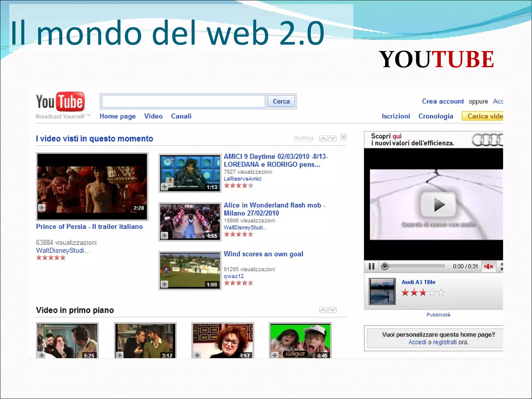Image resolution: width=532 pixels, height=399 pixels.
Task: Open WaltDisneyStudi channel under Alice video
Action: [245, 228]
